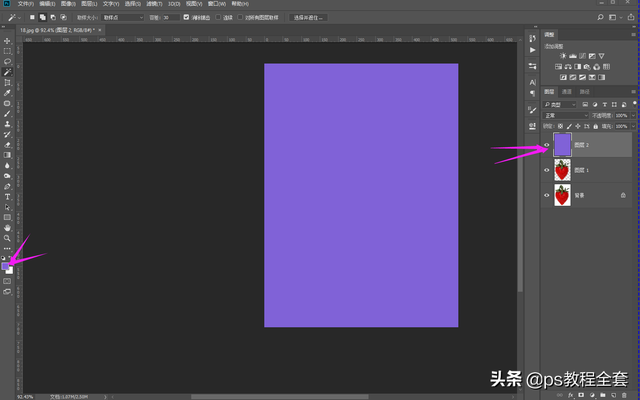Screen dimensions: 640x400
Task: Open the Image menu
Action: (68, 4)
